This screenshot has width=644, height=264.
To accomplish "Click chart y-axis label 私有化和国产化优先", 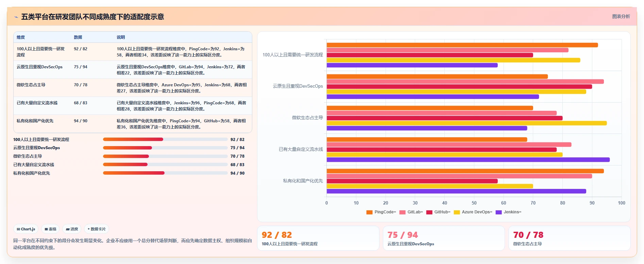I will pyautogui.click(x=303, y=181).
